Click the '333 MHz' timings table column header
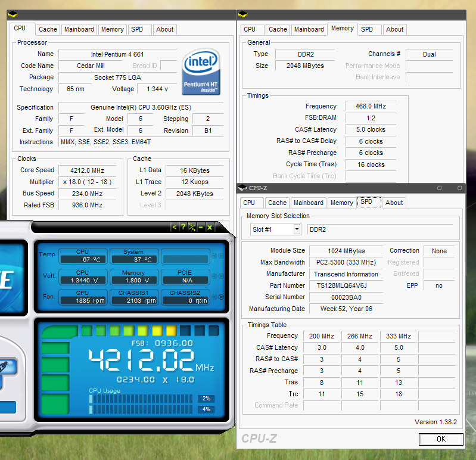This screenshot has width=476, height=460. click(399, 336)
